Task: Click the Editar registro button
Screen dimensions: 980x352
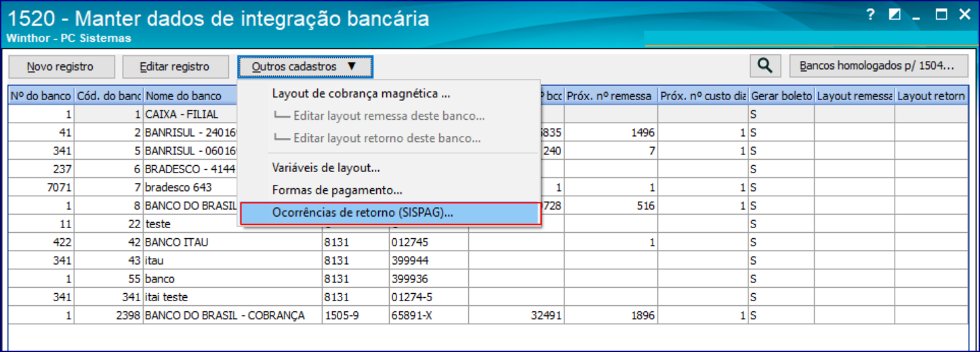Action: point(174,66)
